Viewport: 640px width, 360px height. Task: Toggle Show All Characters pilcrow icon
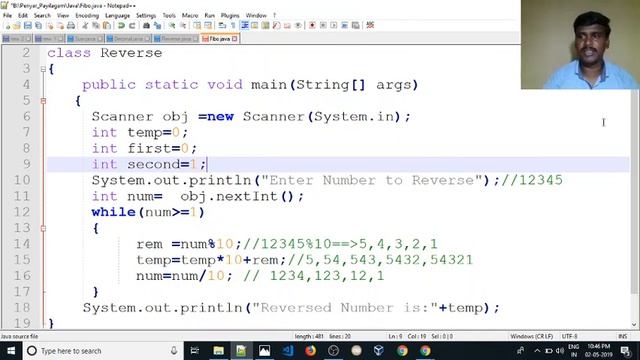233,25
